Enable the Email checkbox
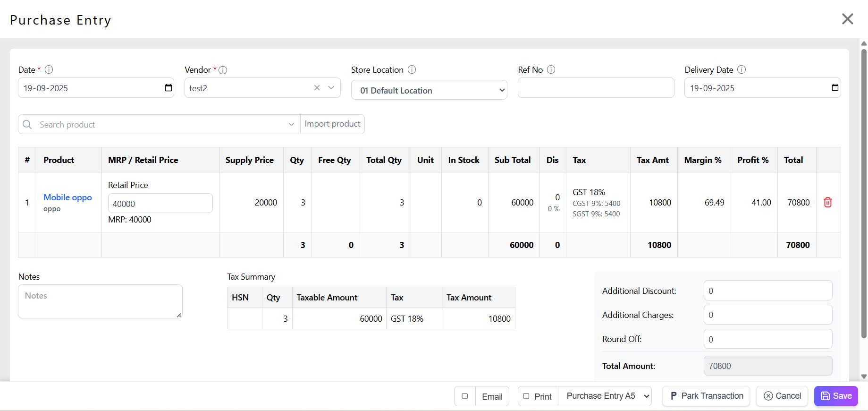 tap(465, 396)
